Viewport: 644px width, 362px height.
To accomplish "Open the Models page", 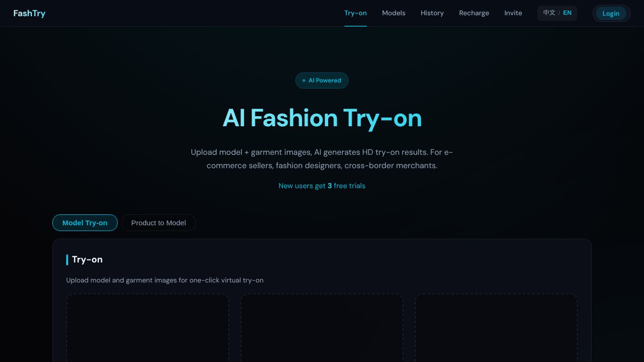I will pyautogui.click(x=393, y=13).
